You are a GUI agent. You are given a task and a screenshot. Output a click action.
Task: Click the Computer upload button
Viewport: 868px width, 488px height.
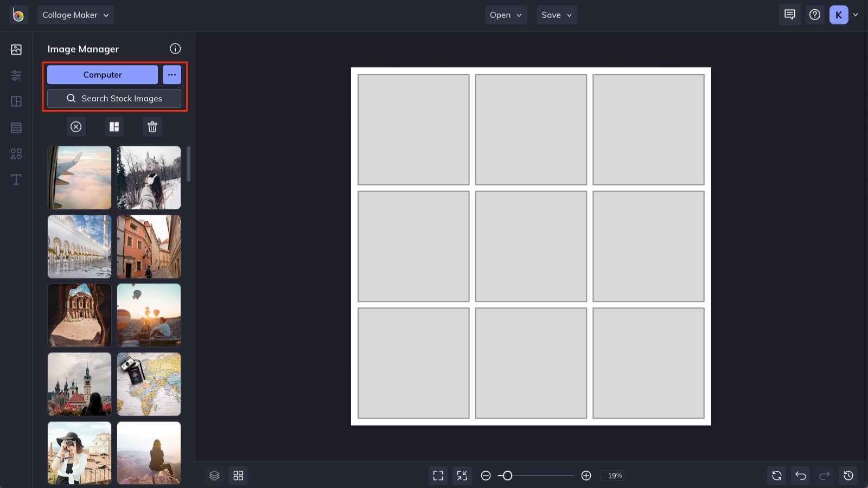click(x=103, y=75)
